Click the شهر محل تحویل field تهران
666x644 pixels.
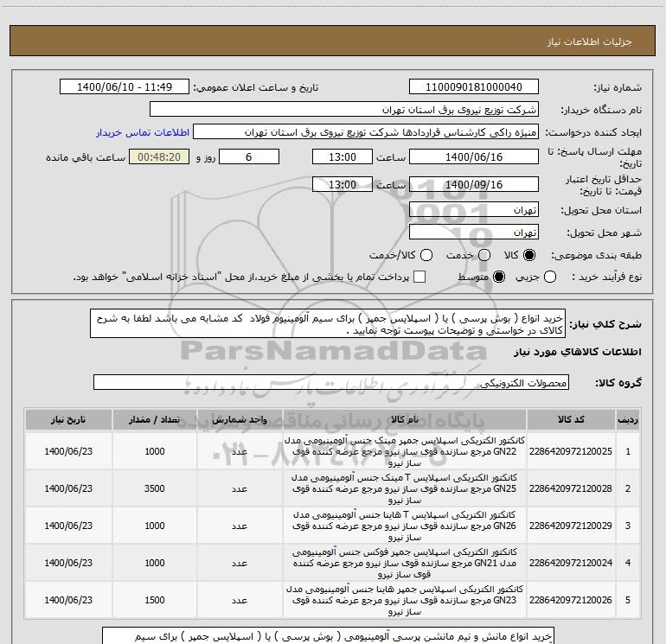point(474,233)
